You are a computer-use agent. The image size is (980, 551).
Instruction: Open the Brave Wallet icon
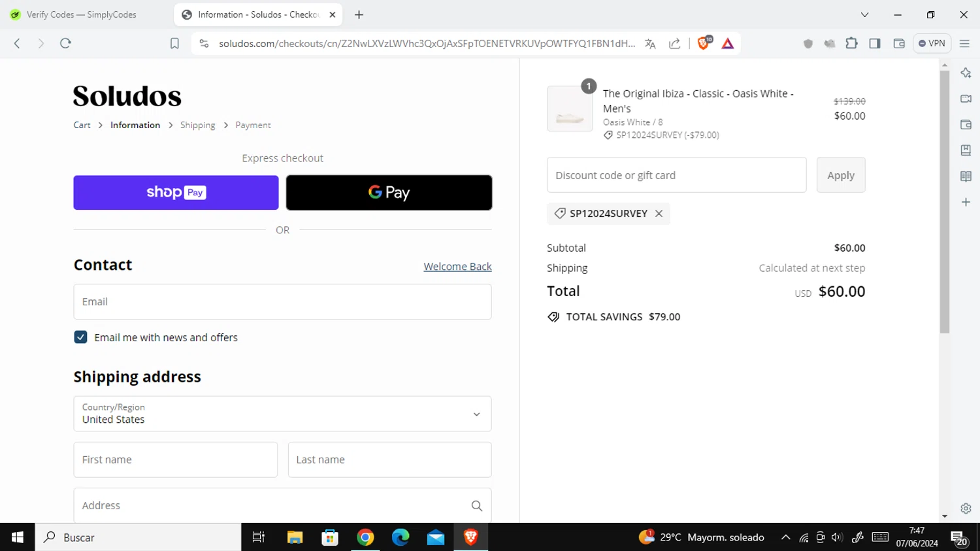[899, 43]
